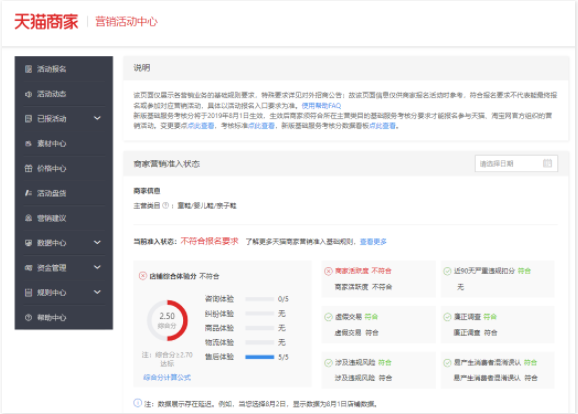This screenshot has height=414, width=578.
Task: Expand the 规则中心 menu chevron
Action: click(97, 292)
